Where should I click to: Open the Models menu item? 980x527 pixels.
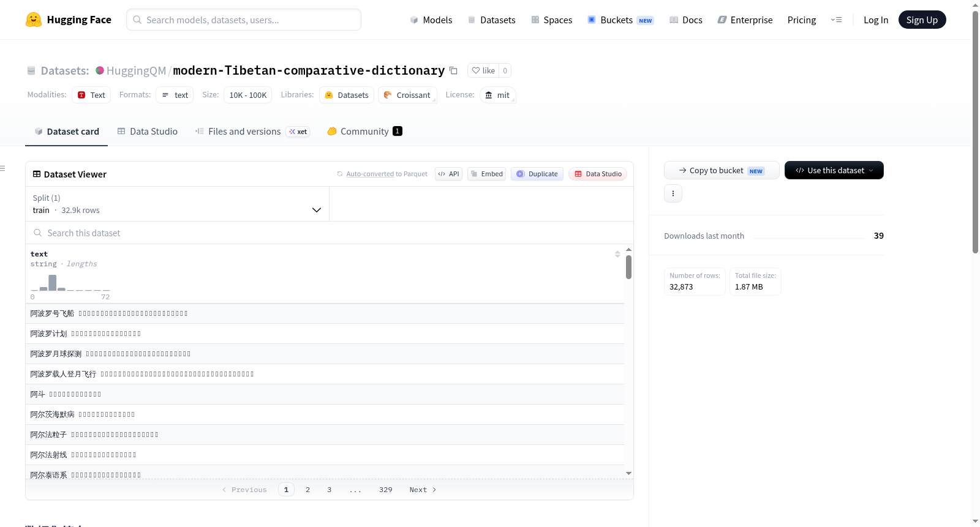431,20
